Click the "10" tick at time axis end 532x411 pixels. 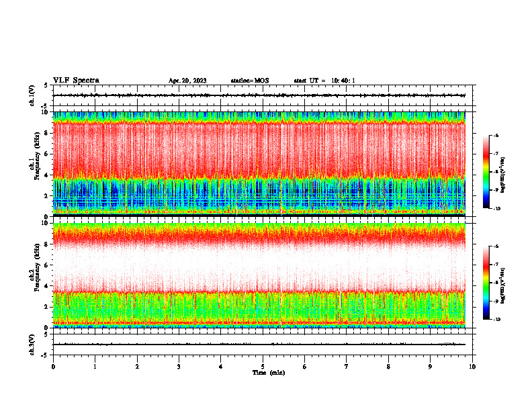(472, 367)
